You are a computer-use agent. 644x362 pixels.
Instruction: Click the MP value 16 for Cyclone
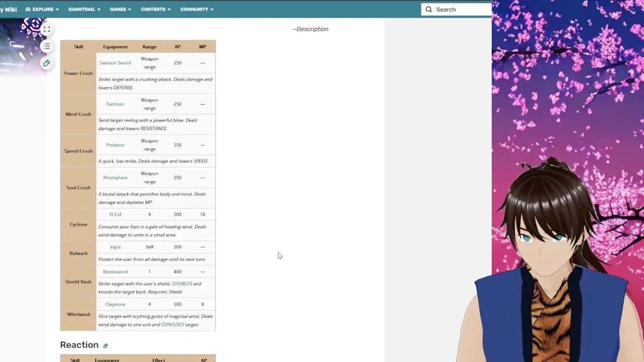(x=203, y=214)
